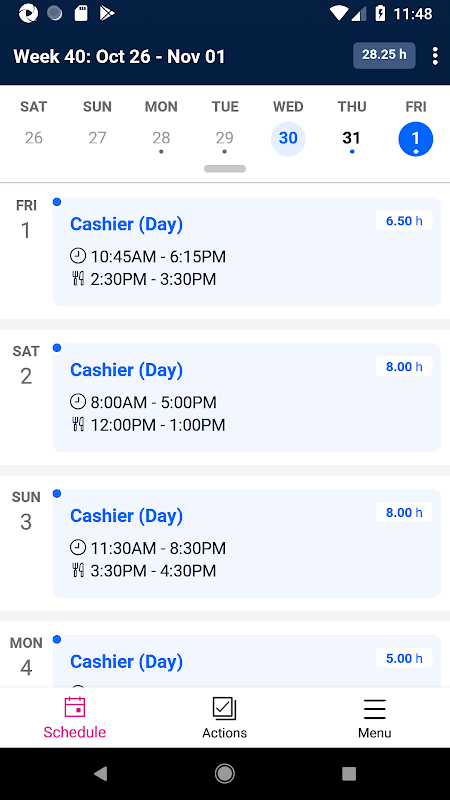
Task: Select Friday 1 in the week strip
Action: (x=415, y=138)
